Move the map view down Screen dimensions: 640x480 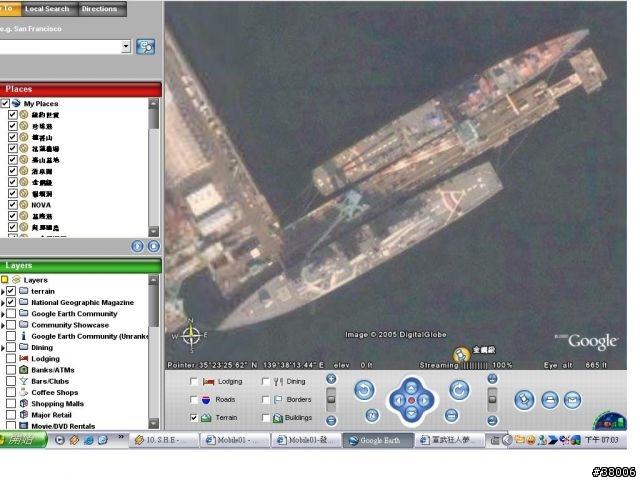click(411, 413)
